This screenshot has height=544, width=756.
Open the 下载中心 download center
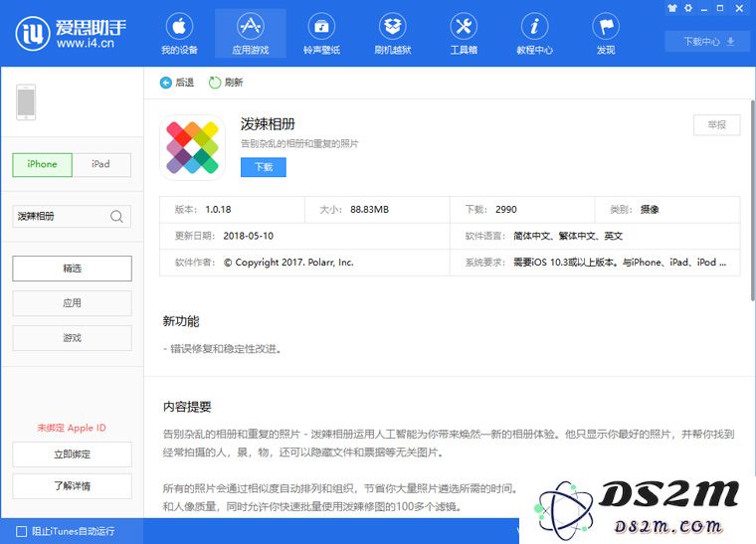tap(708, 42)
